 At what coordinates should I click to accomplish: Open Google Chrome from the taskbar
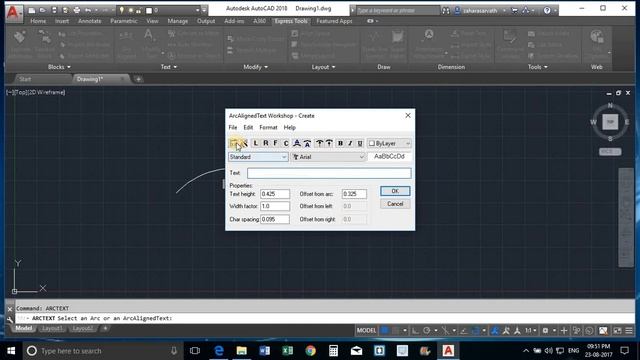[x=311, y=351]
